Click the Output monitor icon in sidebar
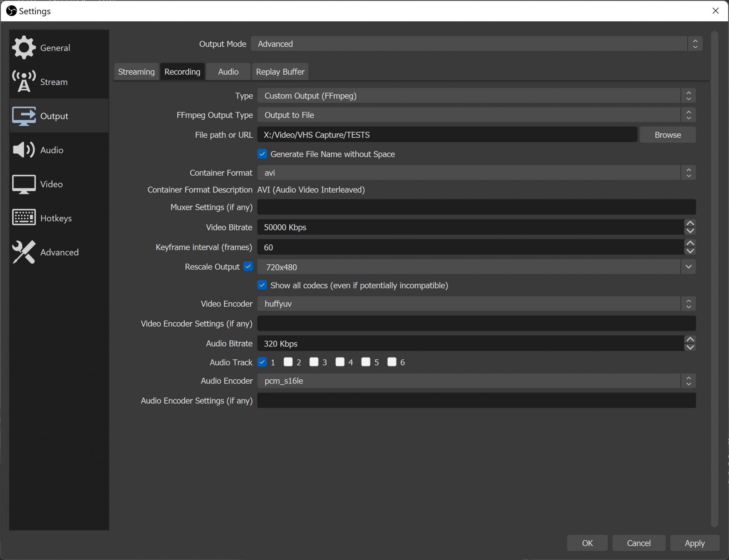Screen dimensions: 729x560 click(23, 115)
